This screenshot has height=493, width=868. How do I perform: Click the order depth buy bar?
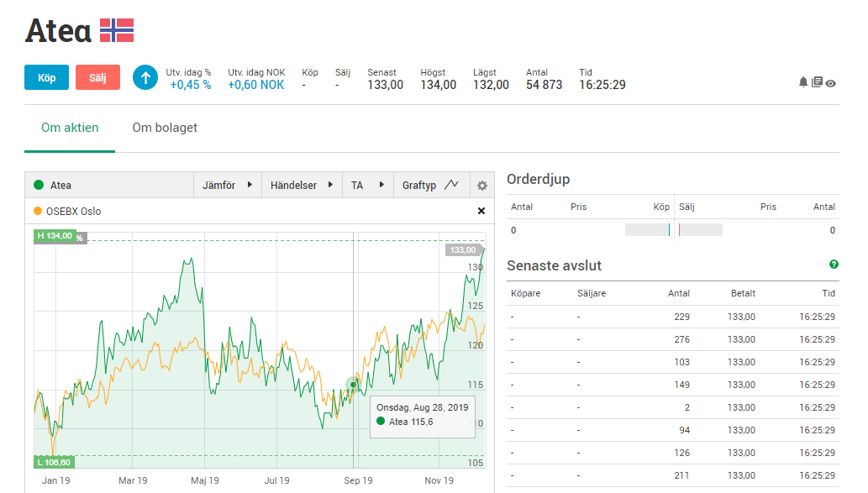pos(647,229)
